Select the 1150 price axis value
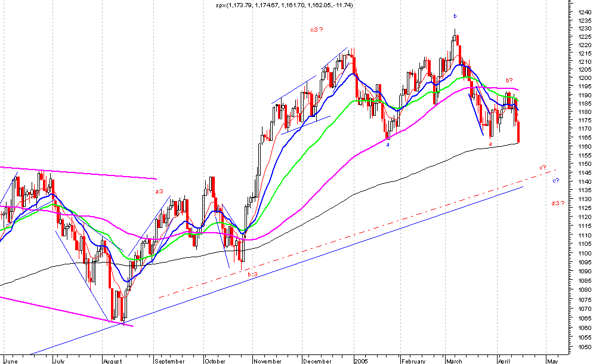593x364 pixels. pos(585,164)
